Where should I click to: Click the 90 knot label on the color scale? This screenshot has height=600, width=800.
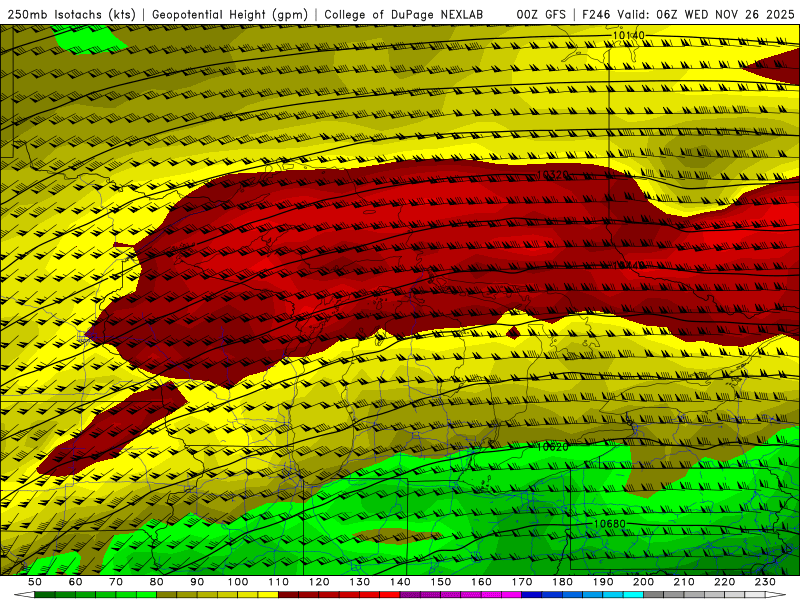coord(197,582)
